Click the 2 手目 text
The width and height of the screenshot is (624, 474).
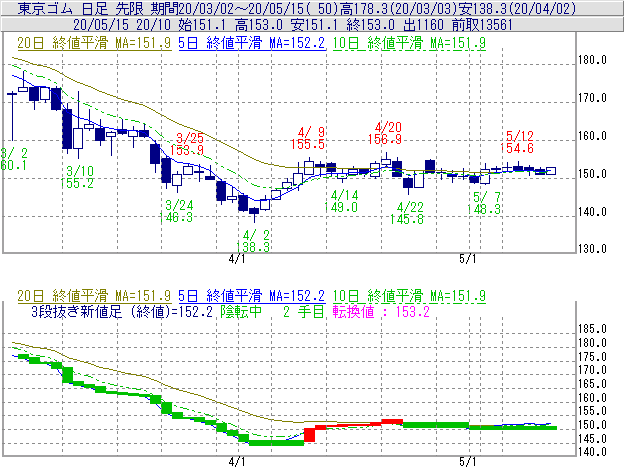point(303,312)
